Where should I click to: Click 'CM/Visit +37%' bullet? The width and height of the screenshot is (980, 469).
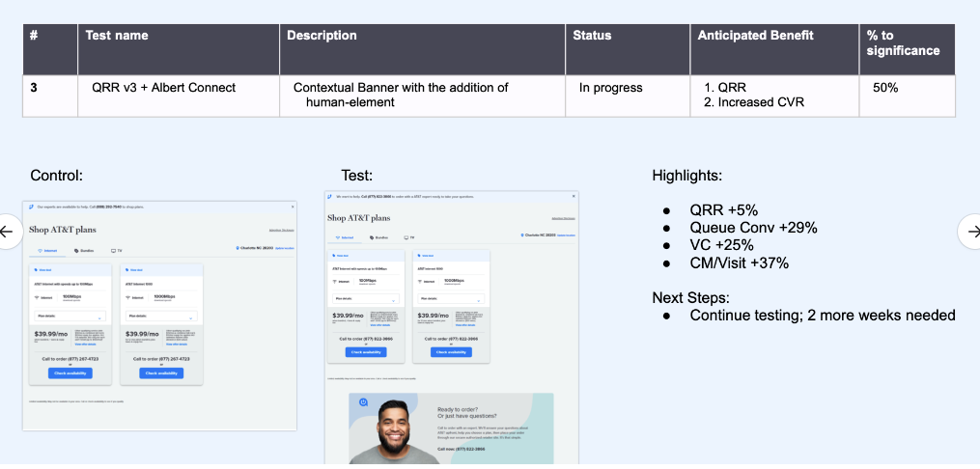click(740, 263)
